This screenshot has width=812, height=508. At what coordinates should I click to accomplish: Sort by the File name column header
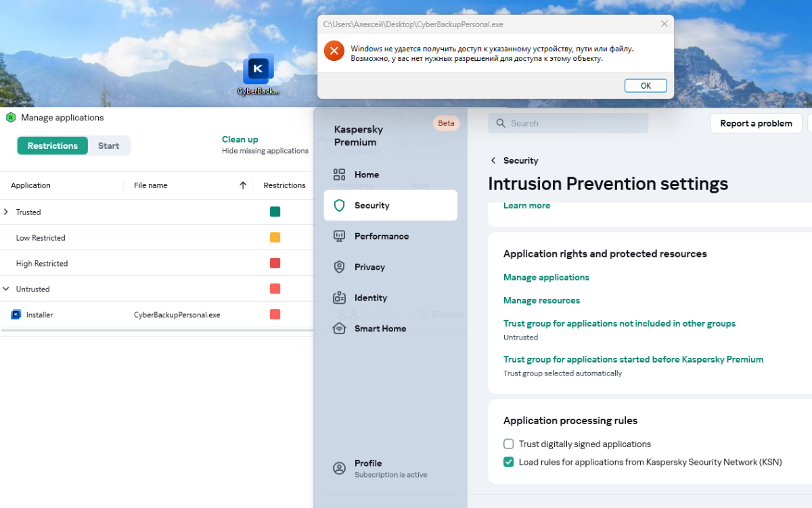point(151,185)
